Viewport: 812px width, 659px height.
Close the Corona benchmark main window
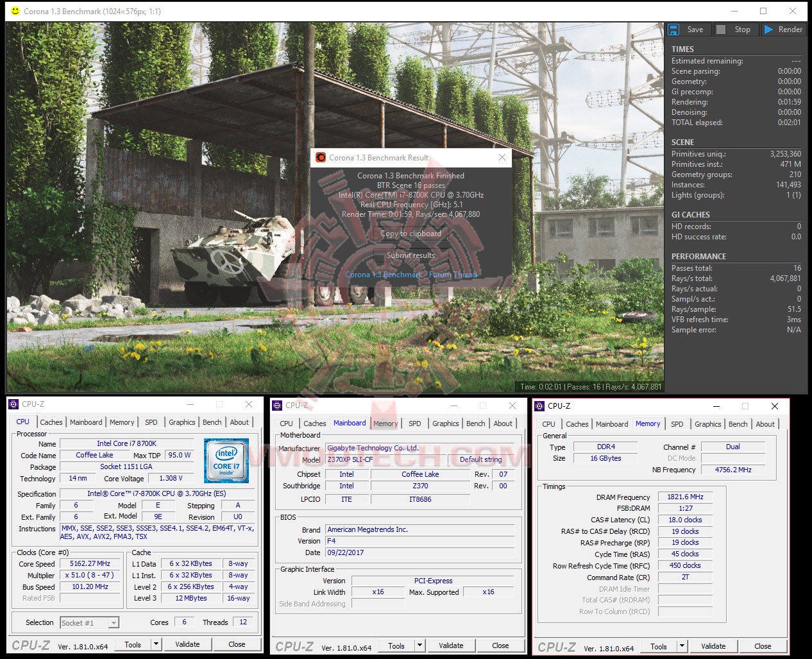[x=793, y=11]
